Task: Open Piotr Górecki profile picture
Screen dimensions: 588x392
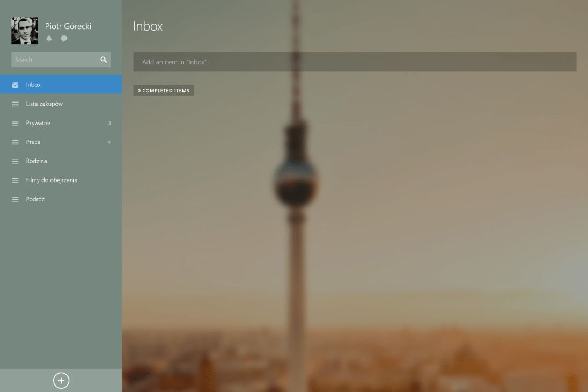Action: (25, 31)
